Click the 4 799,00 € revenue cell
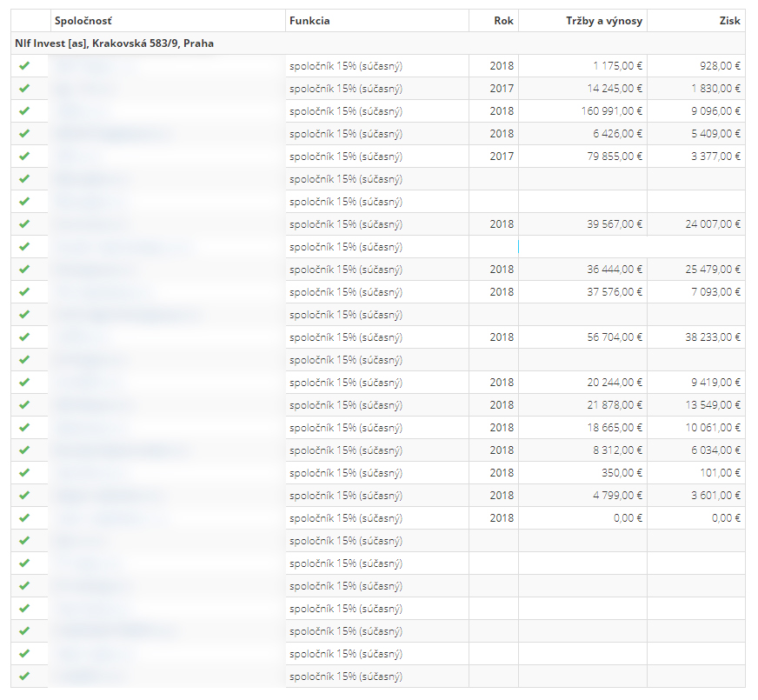The width and height of the screenshot is (758, 700). pyautogui.click(x=617, y=496)
